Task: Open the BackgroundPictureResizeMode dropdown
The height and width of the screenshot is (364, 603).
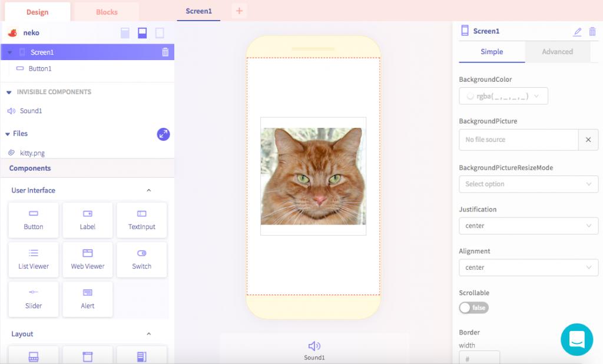Action: pyautogui.click(x=528, y=184)
